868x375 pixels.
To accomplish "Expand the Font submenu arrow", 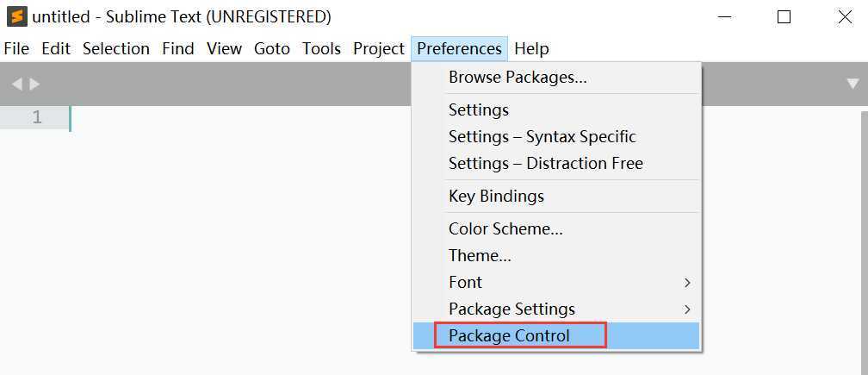I will (x=687, y=283).
